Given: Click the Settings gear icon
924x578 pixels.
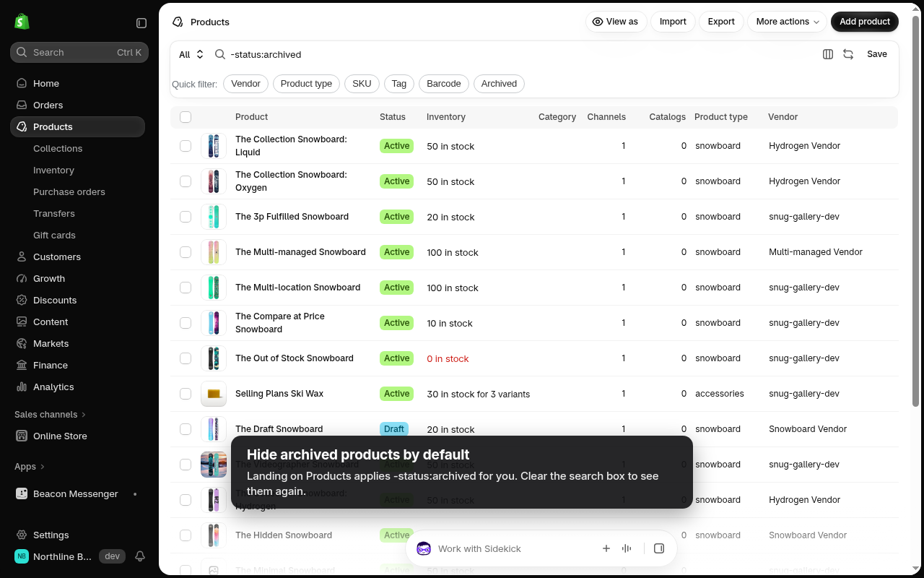Looking at the screenshot, I should 22,535.
